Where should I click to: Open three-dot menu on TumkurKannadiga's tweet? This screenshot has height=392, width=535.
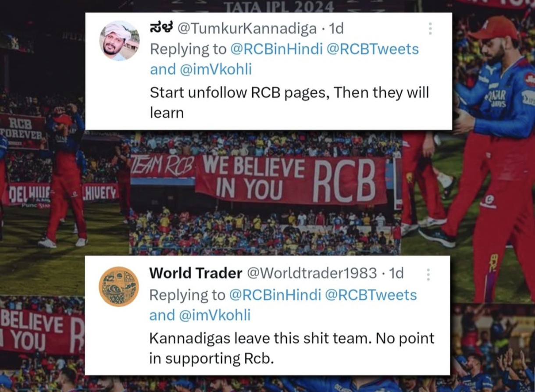pyautogui.click(x=430, y=29)
